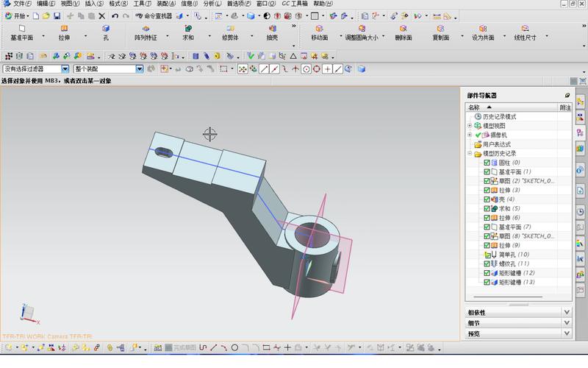Toggle checkbox for 壳 (4) feature

pos(487,199)
